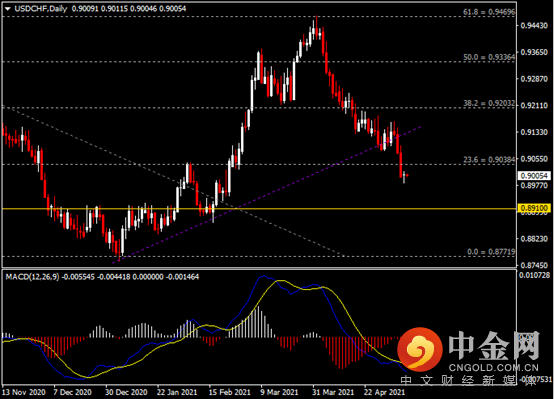The image size is (554, 399).
Task: Select the 23.6 = 0.90384 Fibonacci level label
Action: coord(489,160)
